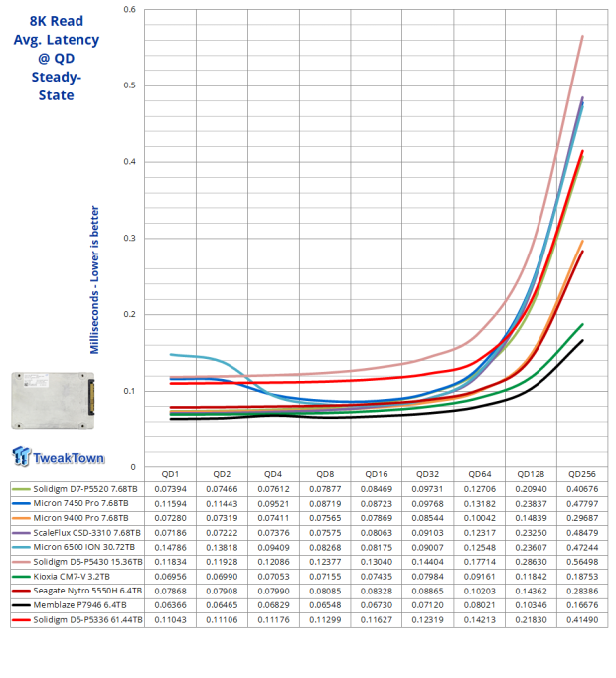Viewport: 616px width, 678px height.
Task: Click the QD2 column header
Action: click(x=222, y=474)
